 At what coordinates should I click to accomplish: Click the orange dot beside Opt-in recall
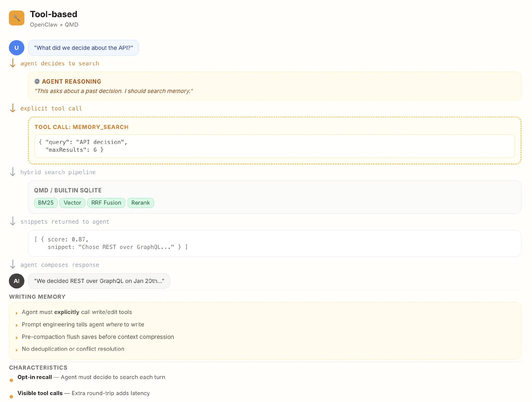(x=11, y=380)
